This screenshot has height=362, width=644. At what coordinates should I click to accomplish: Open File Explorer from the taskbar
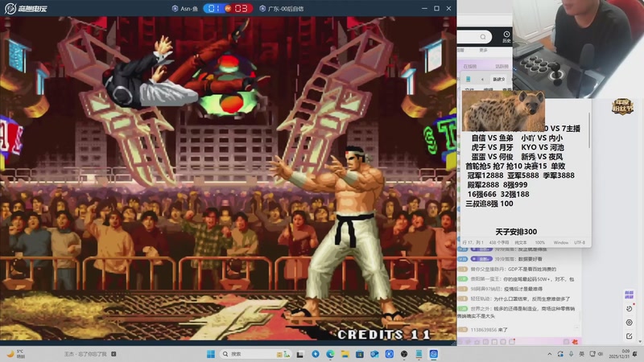[345, 354]
